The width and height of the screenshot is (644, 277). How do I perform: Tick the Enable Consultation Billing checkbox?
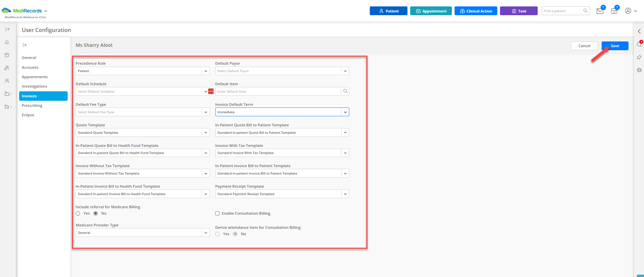coord(217,213)
